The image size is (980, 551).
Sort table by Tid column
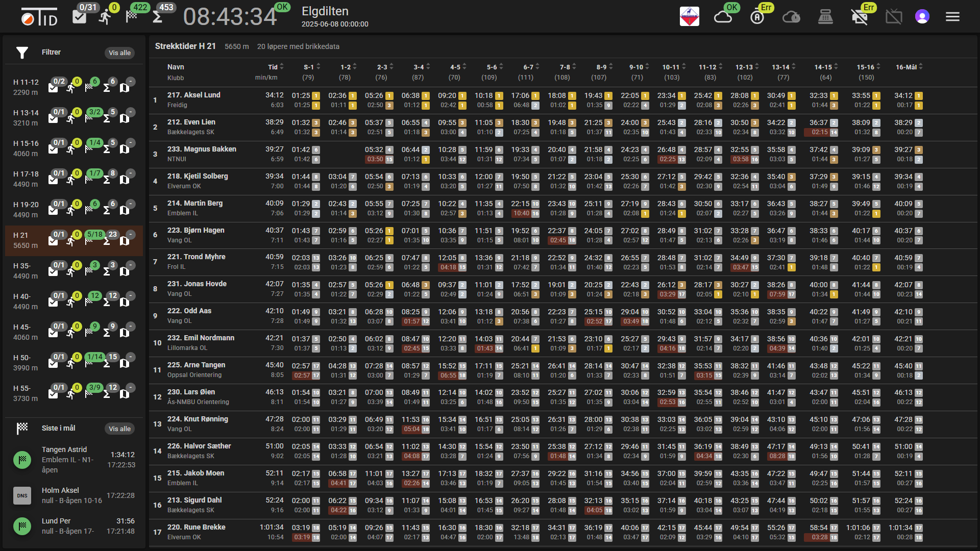(x=276, y=67)
